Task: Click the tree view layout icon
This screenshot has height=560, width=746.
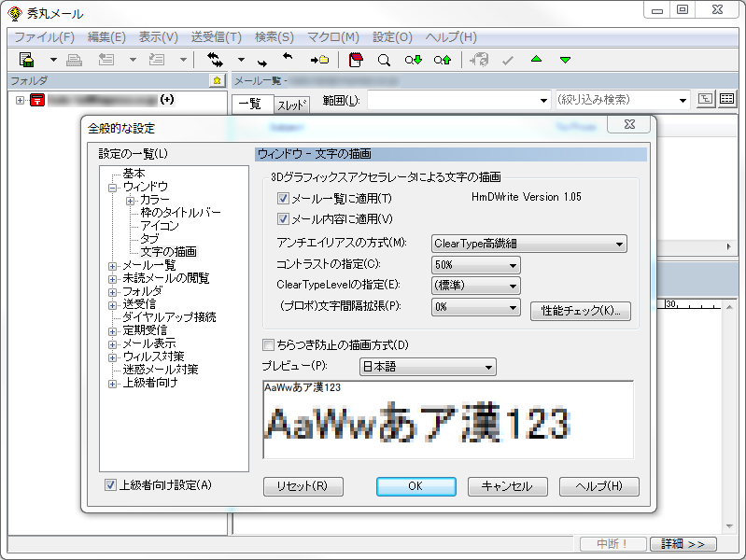Action: (706, 99)
